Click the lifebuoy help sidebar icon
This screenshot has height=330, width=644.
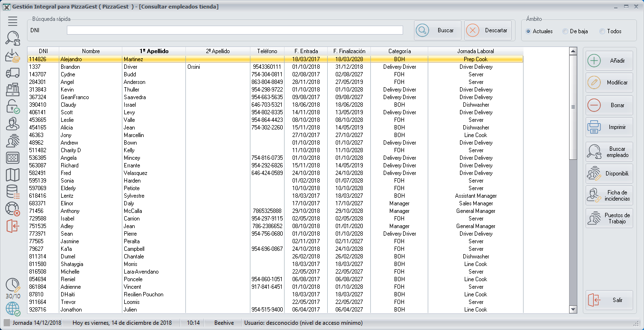click(x=12, y=209)
